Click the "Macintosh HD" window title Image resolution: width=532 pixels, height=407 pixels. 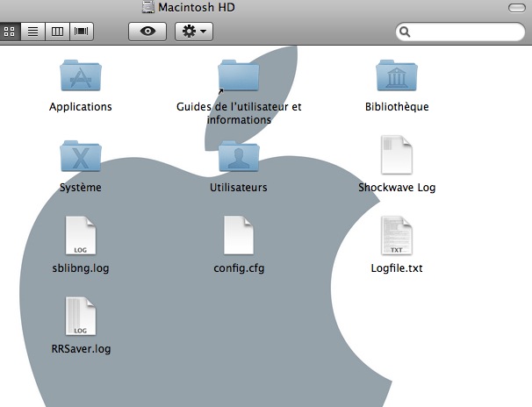pos(197,7)
